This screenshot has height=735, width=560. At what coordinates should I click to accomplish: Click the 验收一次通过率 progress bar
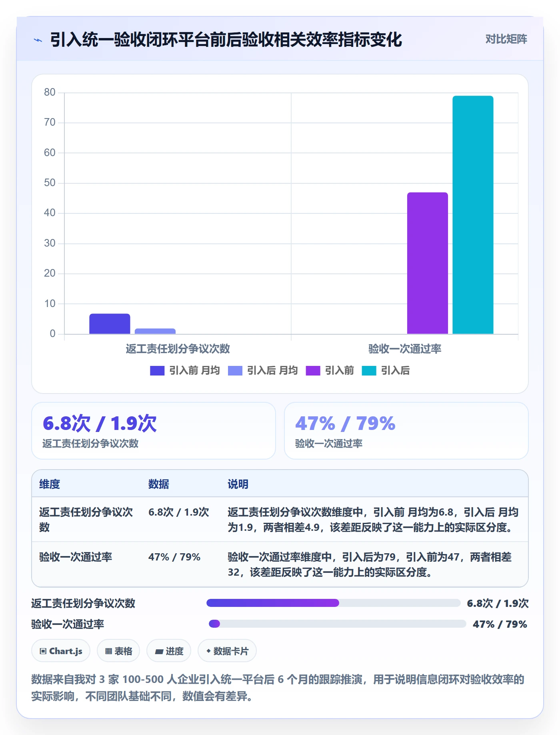[338, 624]
